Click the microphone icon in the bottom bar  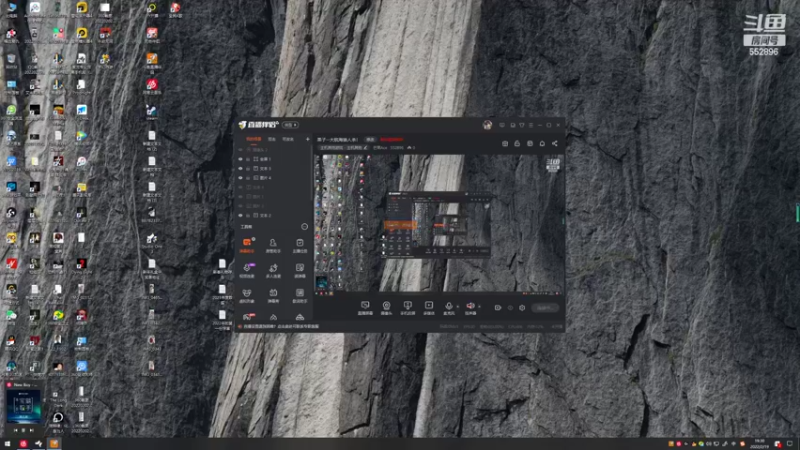pyautogui.click(x=448, y=308)
